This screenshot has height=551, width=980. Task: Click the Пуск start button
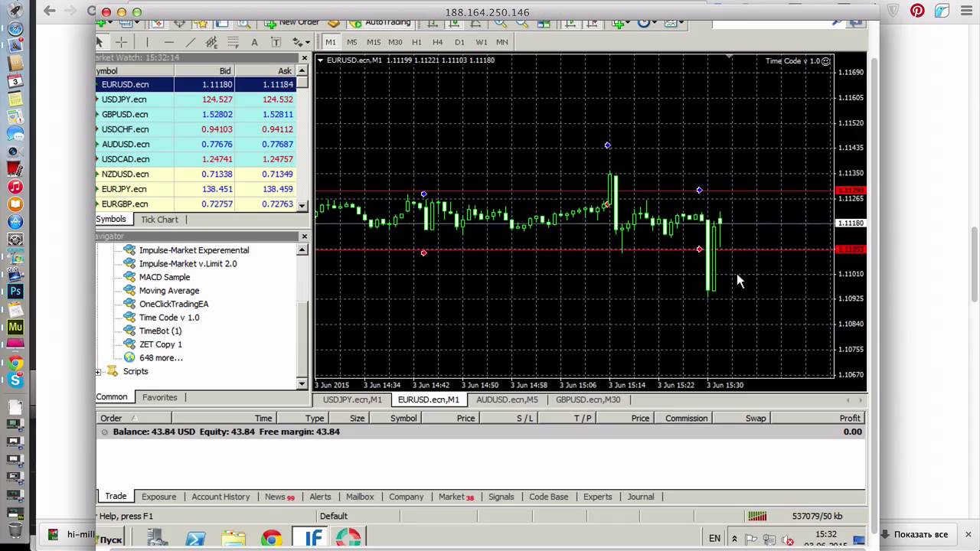pyautogui.click(x=111, y=540)
